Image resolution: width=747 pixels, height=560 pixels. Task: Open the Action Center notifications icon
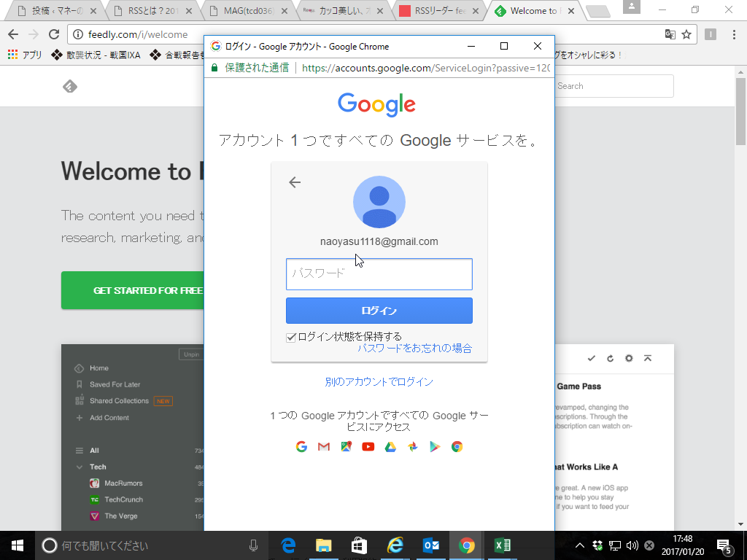(724, 546)
